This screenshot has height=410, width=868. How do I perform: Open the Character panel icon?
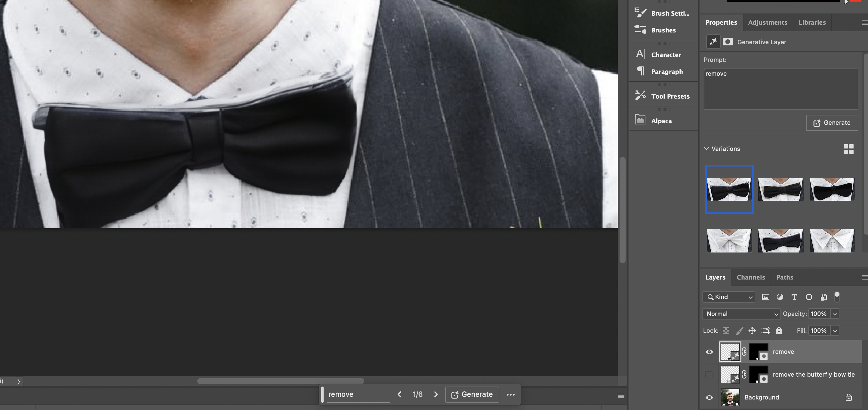tap(640, 54)
